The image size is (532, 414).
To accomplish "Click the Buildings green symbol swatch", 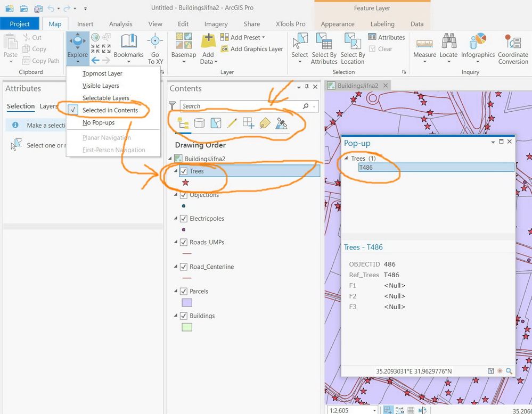I will [x=187, y=327].
